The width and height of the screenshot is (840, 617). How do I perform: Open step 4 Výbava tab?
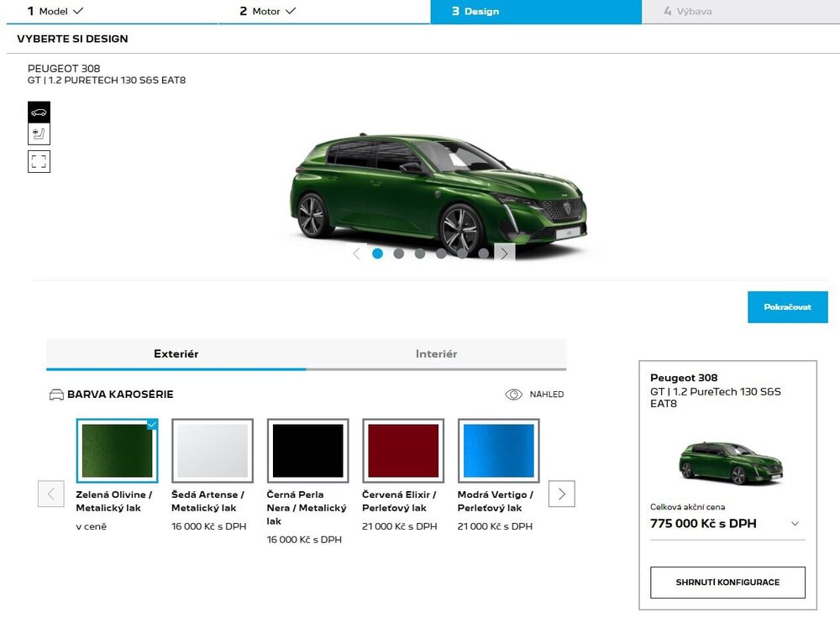coord(741,11)
